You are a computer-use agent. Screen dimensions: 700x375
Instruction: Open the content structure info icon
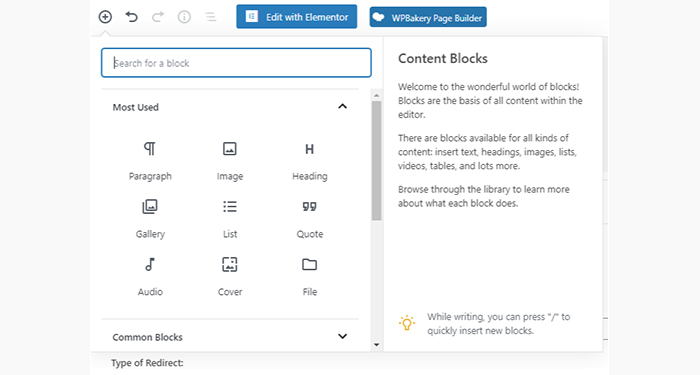coord(184,17)
